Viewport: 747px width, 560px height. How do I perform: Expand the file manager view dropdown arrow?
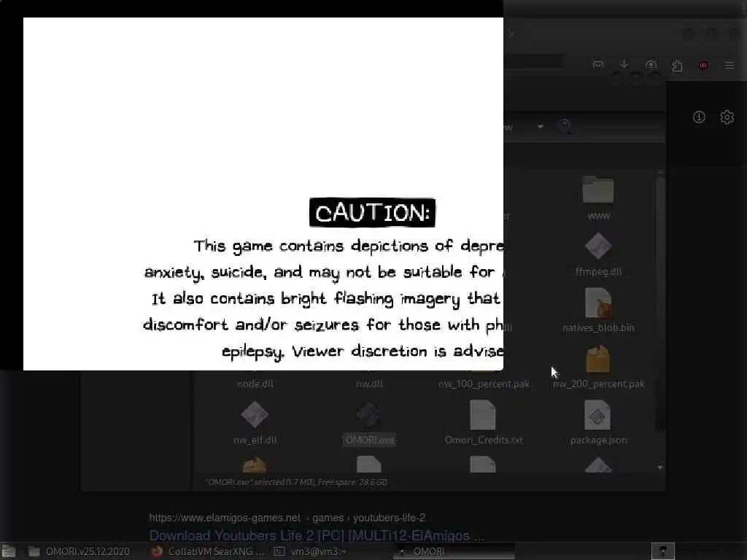tap(541, 127)
